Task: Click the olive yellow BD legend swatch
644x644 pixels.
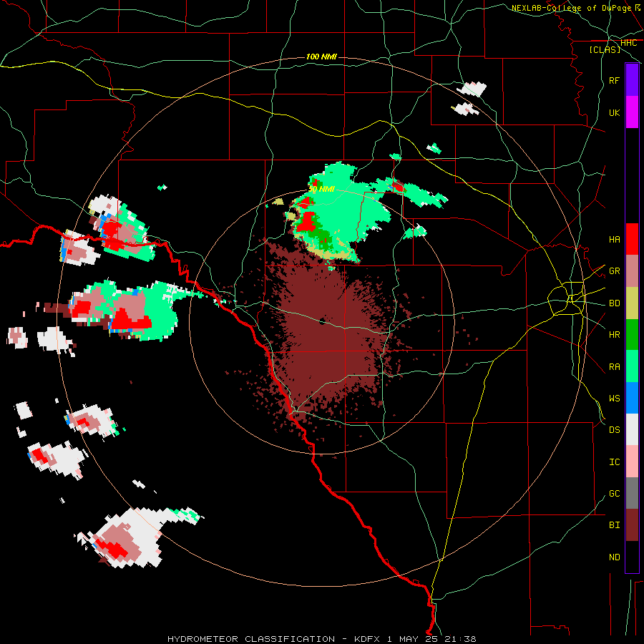Action: (632, 303)
